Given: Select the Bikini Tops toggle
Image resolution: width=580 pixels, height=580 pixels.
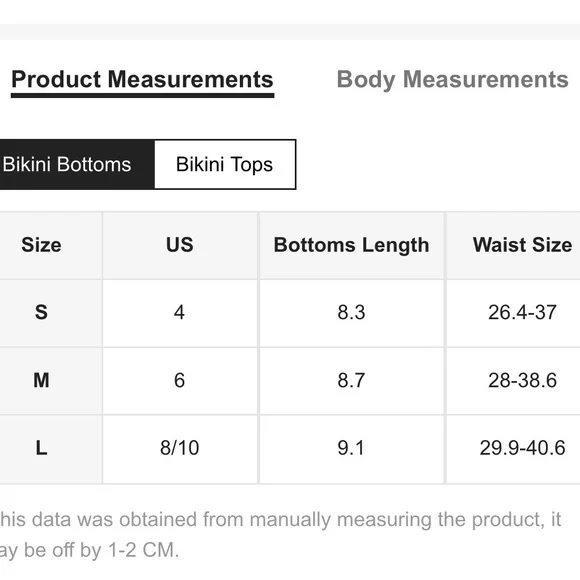Looking at the screenshot, I should (x=225, y=164).
